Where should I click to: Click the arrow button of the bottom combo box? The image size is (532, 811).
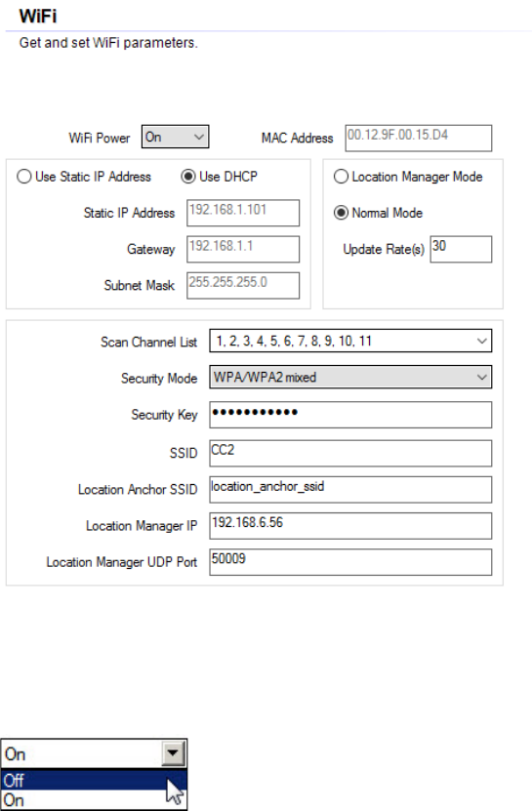174,753
